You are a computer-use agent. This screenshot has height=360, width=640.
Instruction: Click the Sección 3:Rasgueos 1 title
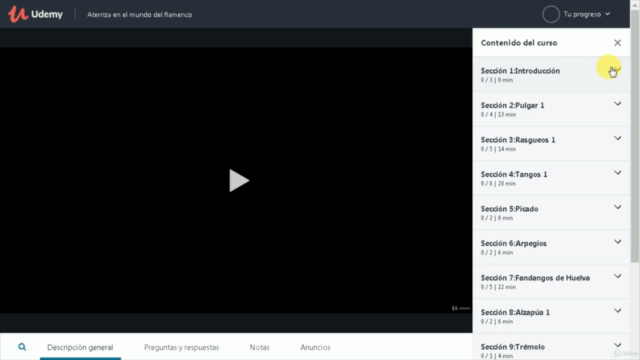pyautogui.click(x=518, y=140)
